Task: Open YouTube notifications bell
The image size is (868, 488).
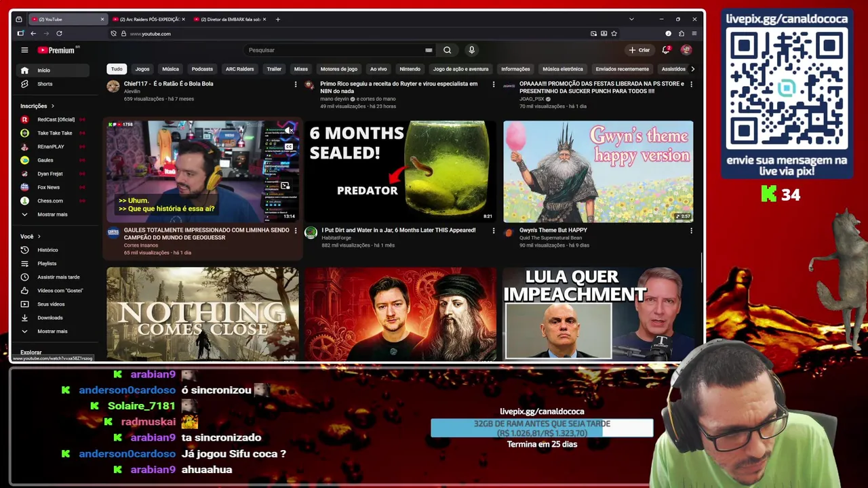Action: [666, 49]
